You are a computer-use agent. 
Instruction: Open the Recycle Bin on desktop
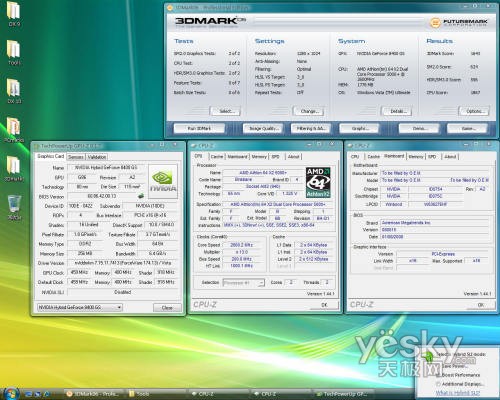14,207
